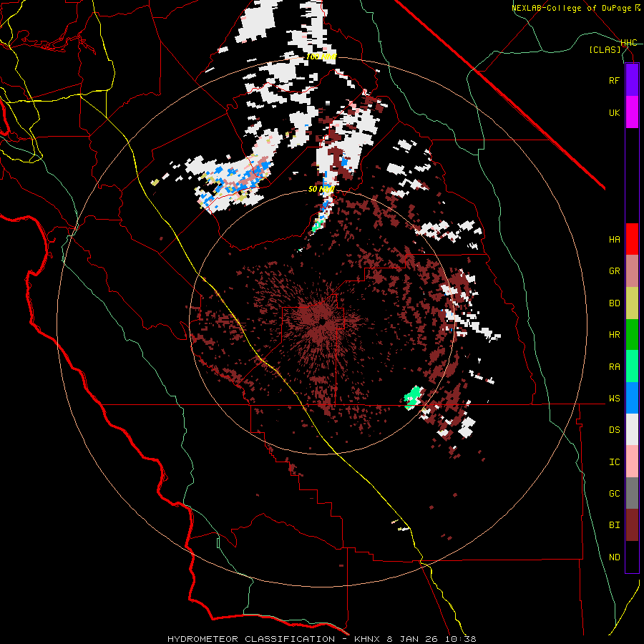Click the RF legend label

pyautogui.click(x=614, y=80)
